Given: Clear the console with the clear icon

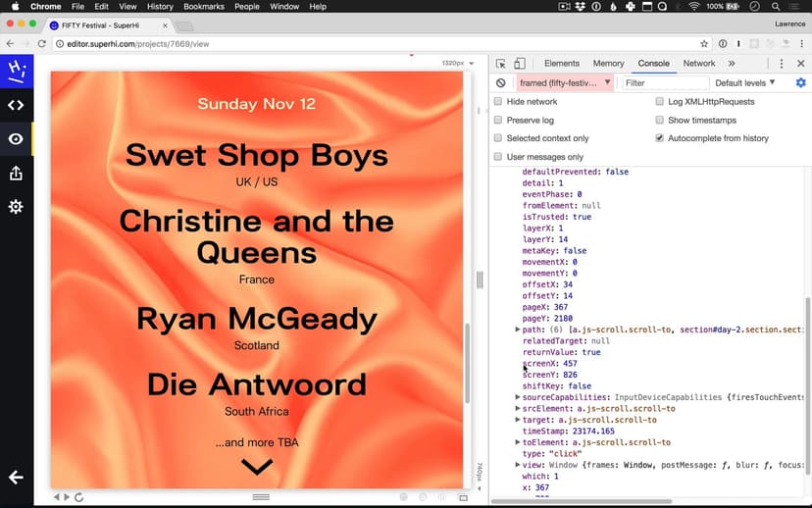Looking at the screenshot, I should [501, 83].
